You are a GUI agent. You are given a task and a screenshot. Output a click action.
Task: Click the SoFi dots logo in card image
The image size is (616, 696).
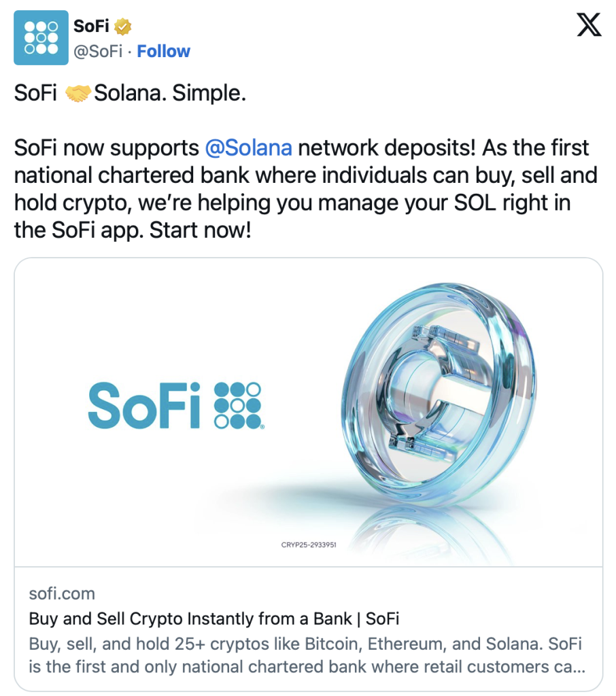tap(238, 406)
